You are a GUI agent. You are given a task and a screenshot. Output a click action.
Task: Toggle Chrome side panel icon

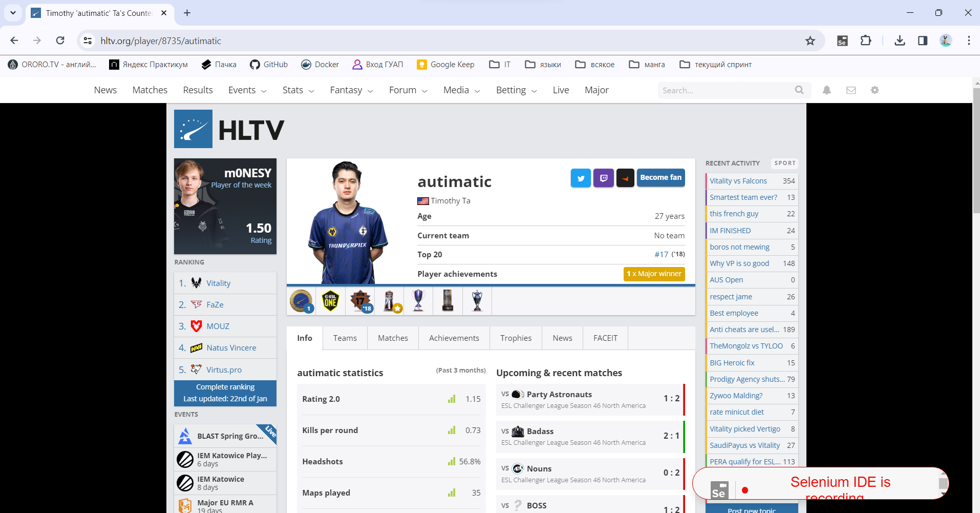(923, 40)
